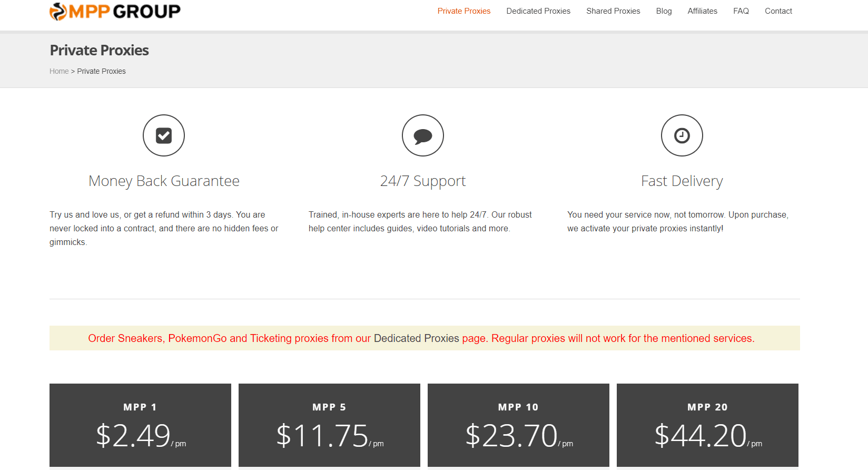
Task: Choose the MPP 20 pricing card
Action: click(707, 425)
